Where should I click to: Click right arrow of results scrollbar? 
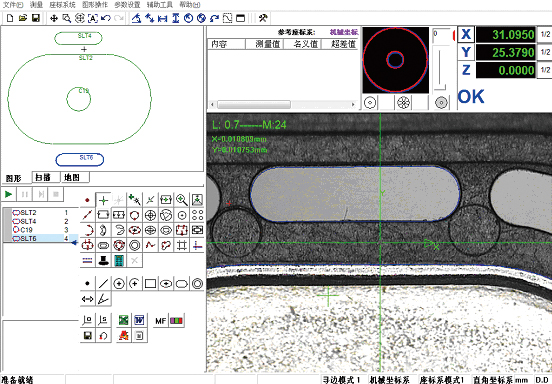pyautogui.click(x=353, y=105)
